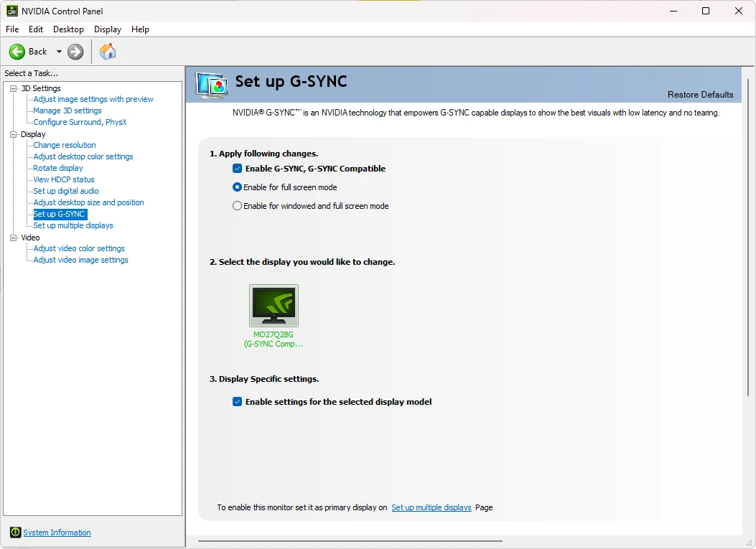Click the MO27Q28G (G-SYNC Comp... label
The height and width of the screenshot is (549, 756).
(274, 339)
